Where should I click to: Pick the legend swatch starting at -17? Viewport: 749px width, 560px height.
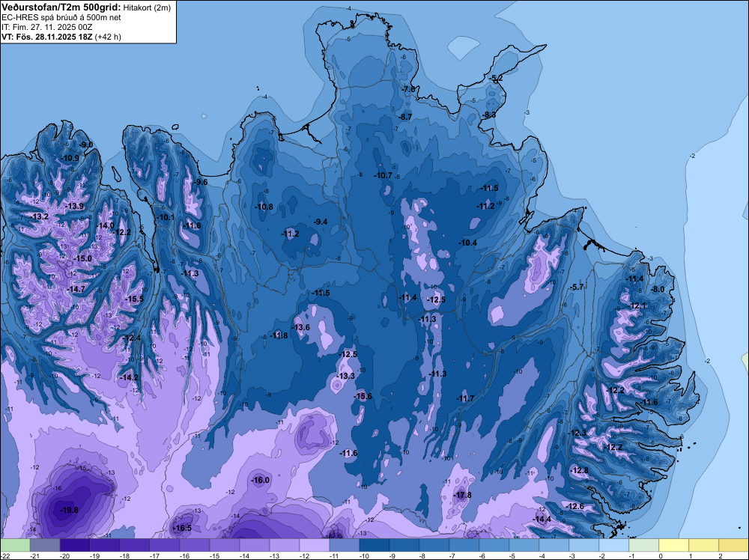tap(165, 545)
